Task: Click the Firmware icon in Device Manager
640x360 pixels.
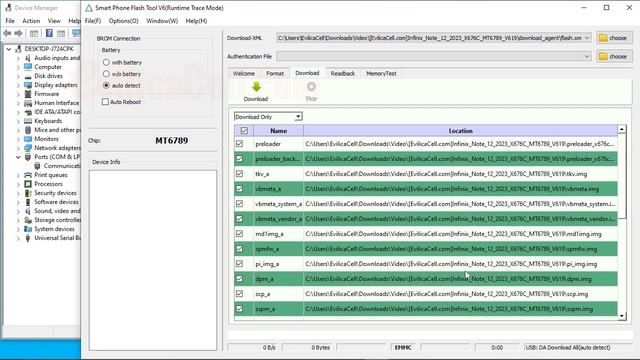Action: [28, 94]
